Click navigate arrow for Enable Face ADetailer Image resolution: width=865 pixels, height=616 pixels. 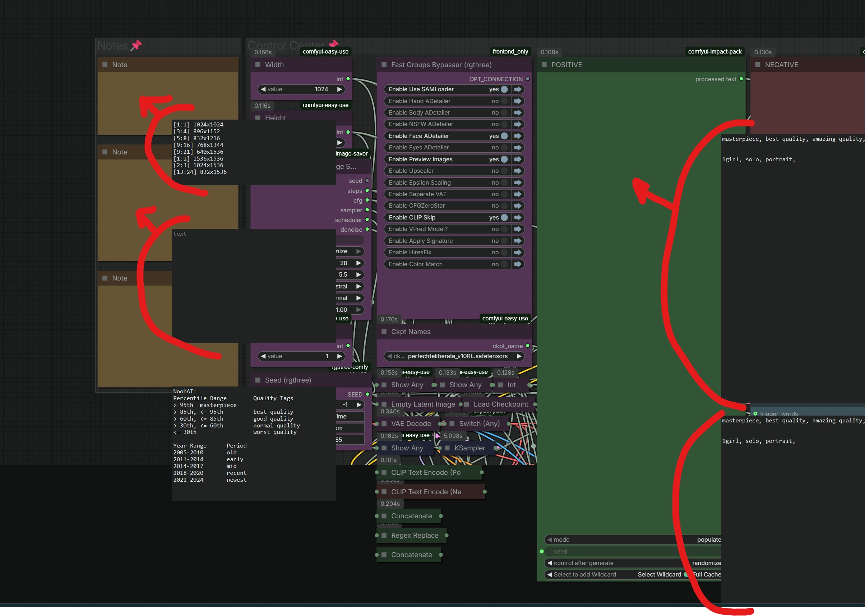[518, 136]
